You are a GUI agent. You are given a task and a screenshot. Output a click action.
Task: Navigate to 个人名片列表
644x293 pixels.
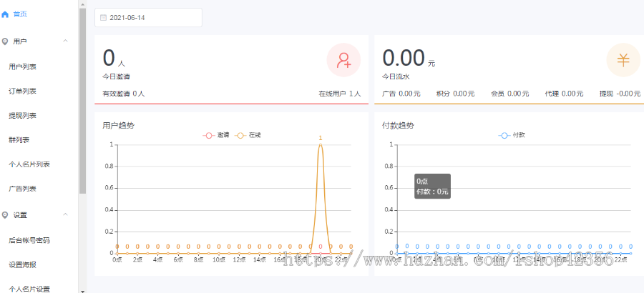(29, 164)
